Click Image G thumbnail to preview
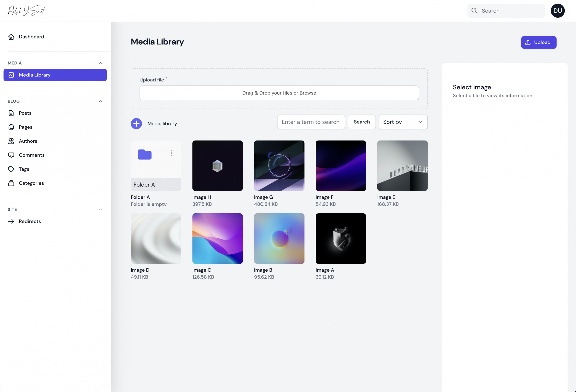576x392 pixels. pyautogui.click(x=279, y=165)
